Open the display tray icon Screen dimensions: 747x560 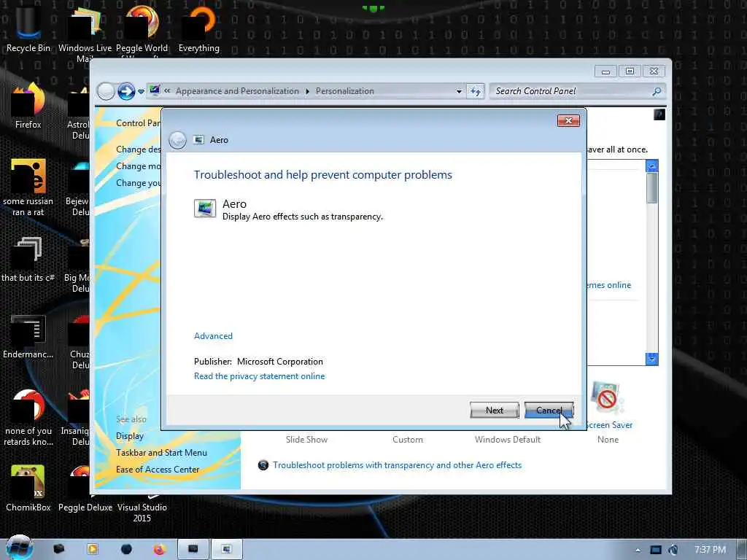pyautogui.click(x=656, y=550)
